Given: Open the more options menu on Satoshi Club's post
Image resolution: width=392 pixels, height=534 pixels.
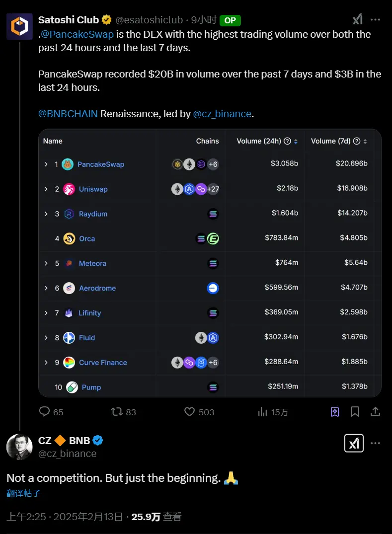Looking at the screenshot, I should tap(375, 19).
